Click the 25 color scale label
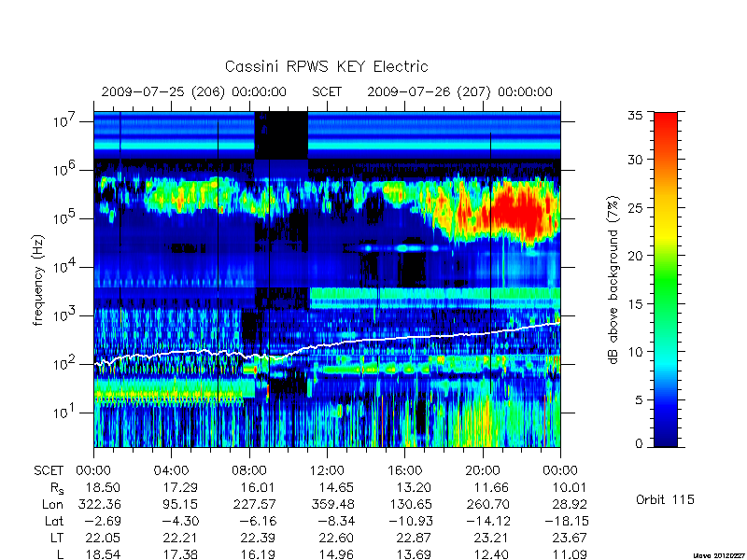Screen dimensions: 747x560 (x=636, y=208)
